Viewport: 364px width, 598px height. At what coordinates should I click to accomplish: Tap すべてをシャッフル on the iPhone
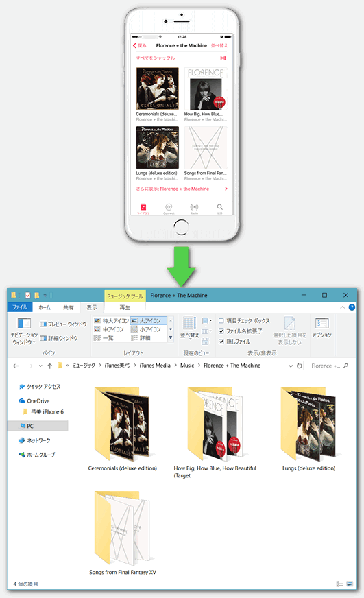pos(156,58)
